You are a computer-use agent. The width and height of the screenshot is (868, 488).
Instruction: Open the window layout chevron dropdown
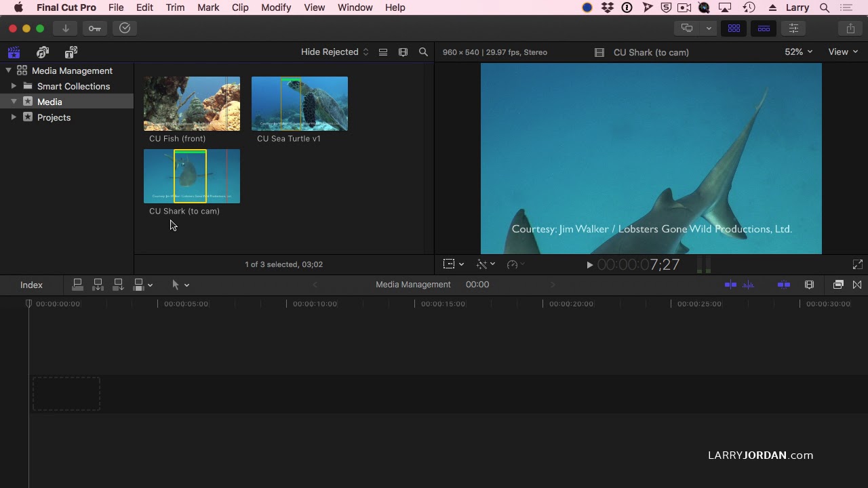tap(709, 28)
